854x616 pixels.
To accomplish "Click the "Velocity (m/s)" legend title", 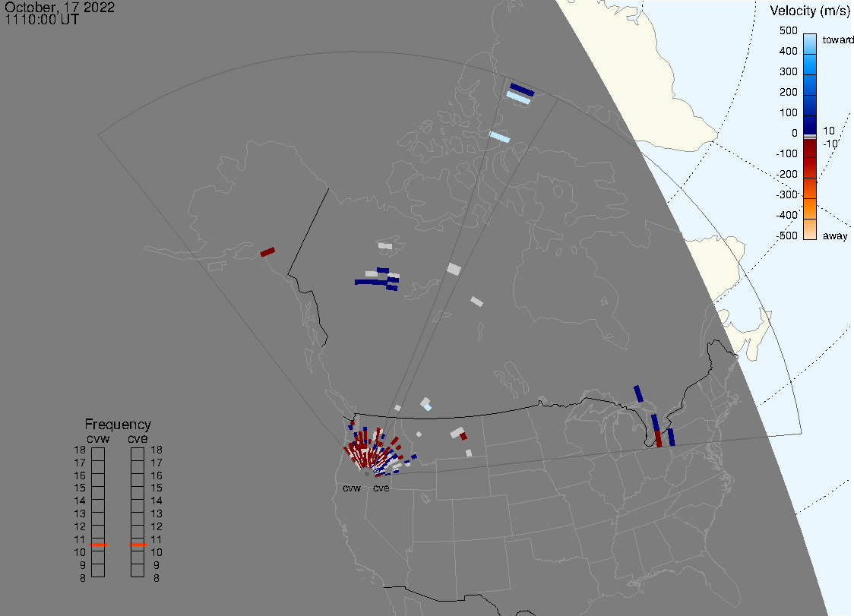I will tap(810, 11).
